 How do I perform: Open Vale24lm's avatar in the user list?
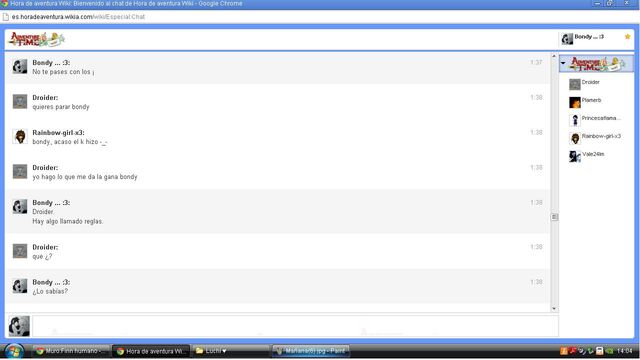click(575, 156)
